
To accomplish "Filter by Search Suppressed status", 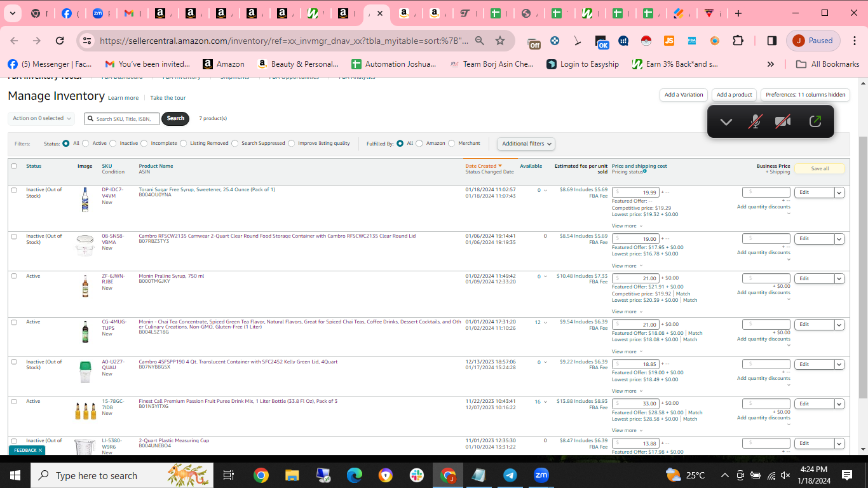I will point(235,144).
